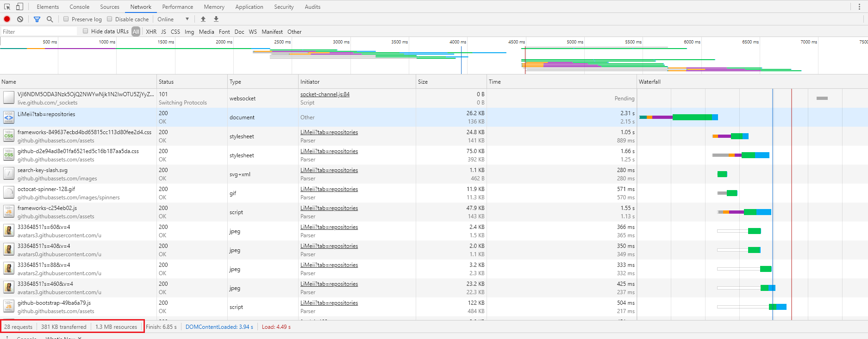Switch to the Audits tab
The width and height of the screenshot is (868, 339).
[312, 6]
